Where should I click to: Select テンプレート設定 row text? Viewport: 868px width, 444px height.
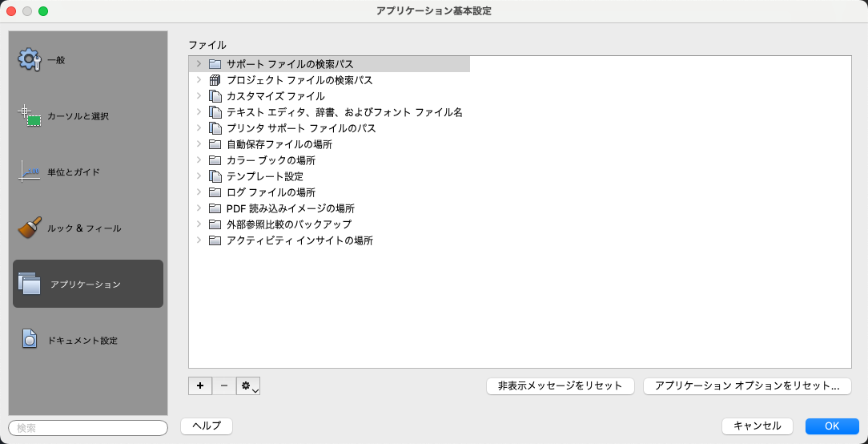coord(265,177)
